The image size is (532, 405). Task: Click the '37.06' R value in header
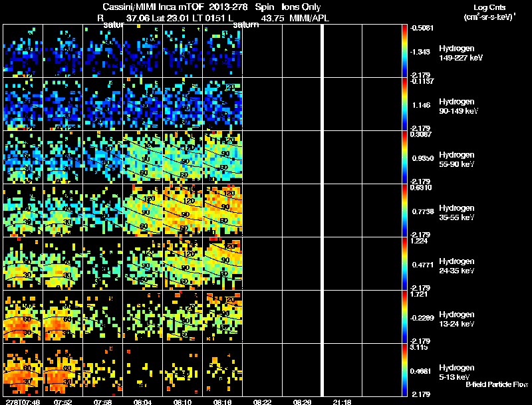tap(138, 18)
